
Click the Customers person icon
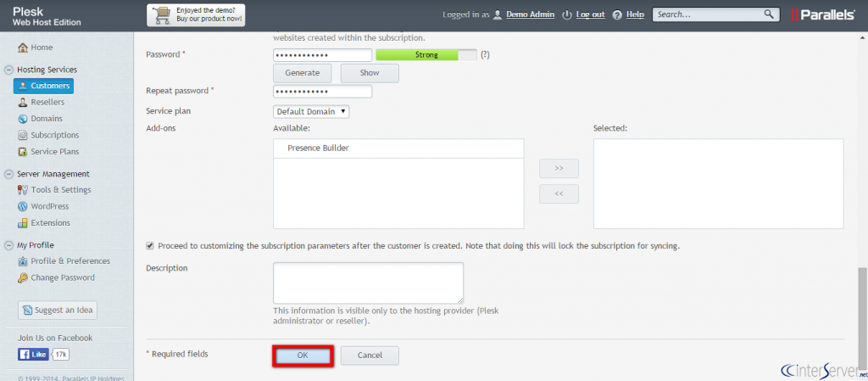coord(23,86)
